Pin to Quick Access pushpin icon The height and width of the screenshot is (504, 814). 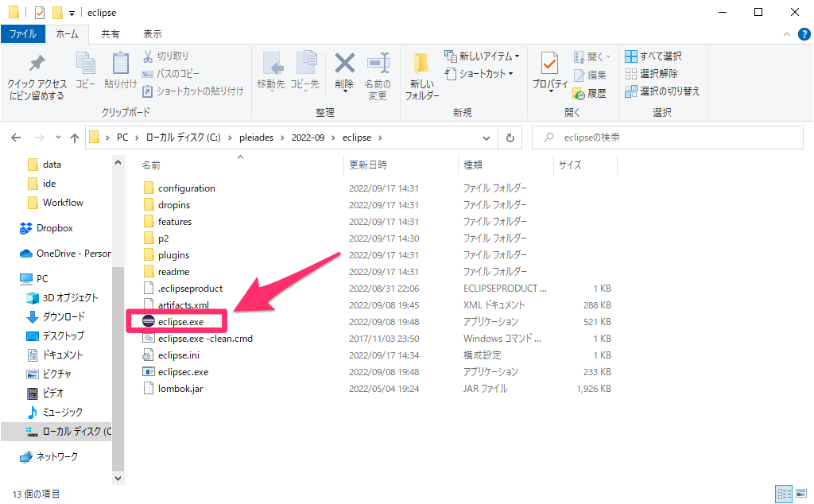pyautogui.click(x=37, y=64)
